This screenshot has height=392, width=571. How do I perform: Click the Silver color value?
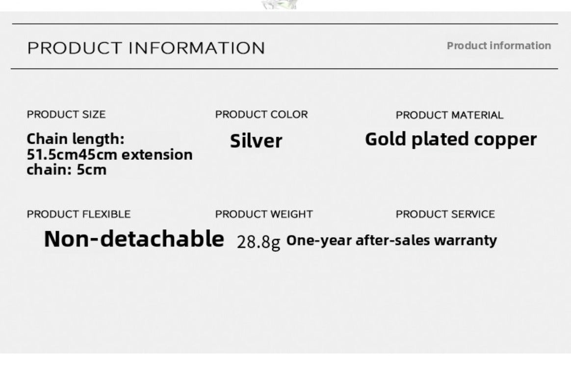[x=256, y=141]
